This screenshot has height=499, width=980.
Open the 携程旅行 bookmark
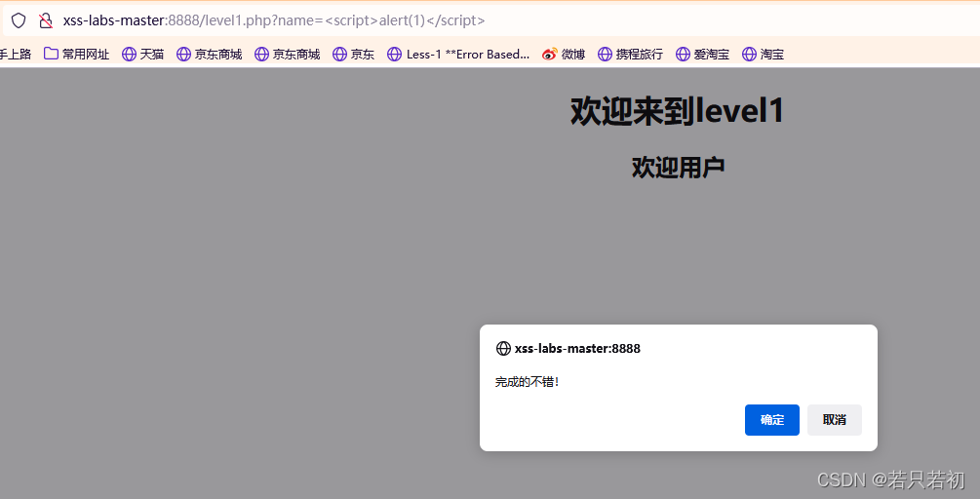(631, 55)
